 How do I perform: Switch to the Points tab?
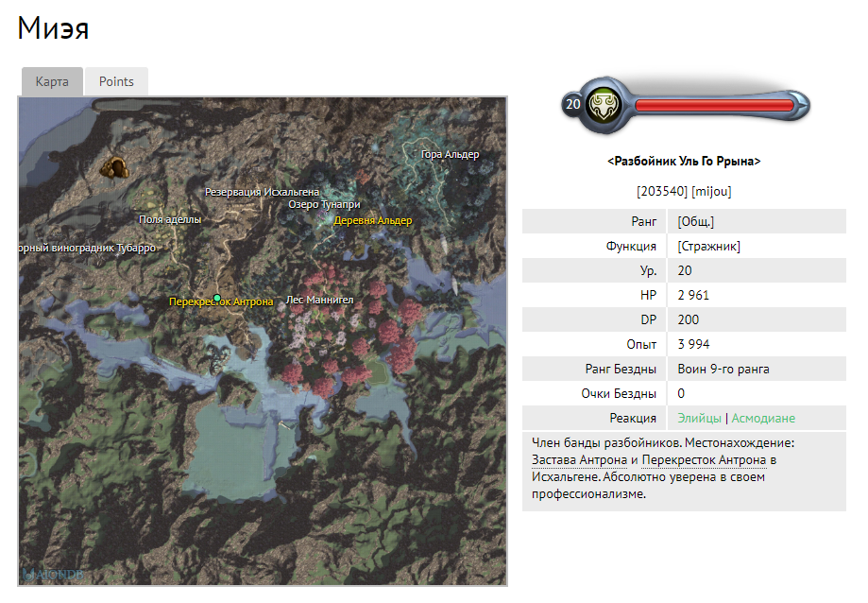pos(116,81)
